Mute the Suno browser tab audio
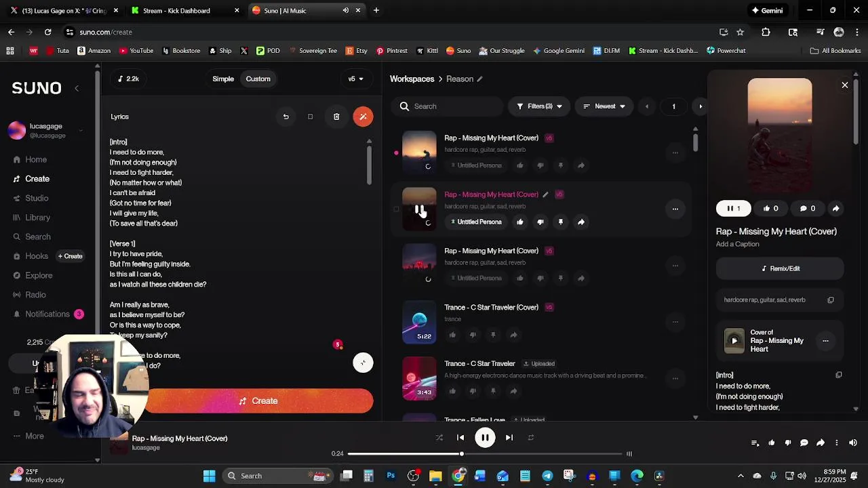The width and height of the screenshot is (868, 488). tap(346, 10)
